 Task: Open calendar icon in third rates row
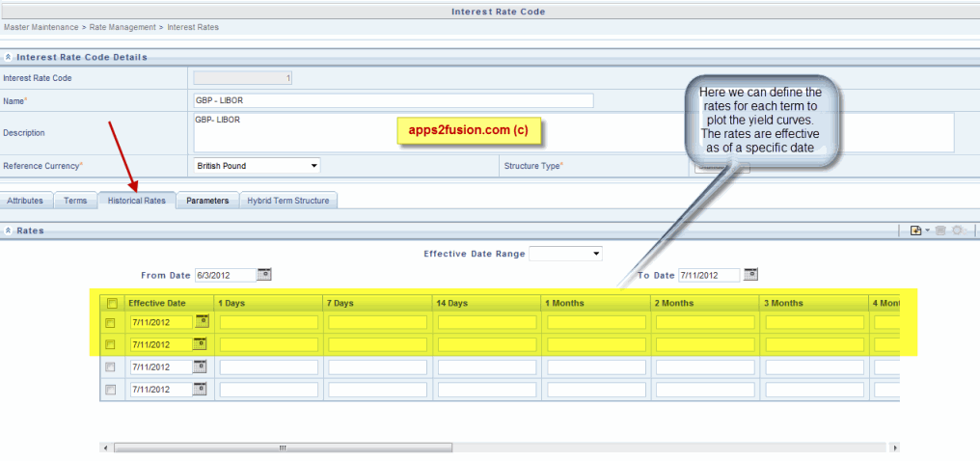point(200,366)
